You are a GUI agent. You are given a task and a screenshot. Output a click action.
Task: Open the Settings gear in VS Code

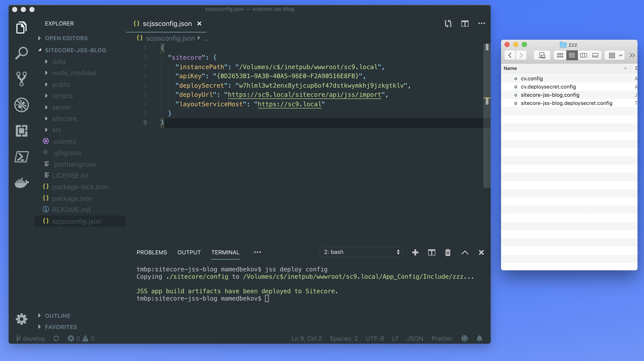click(x=21, y=319)
